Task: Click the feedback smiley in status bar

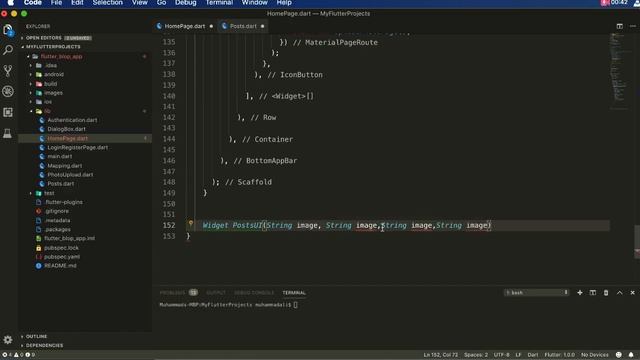Action: (x=619, y=355)
